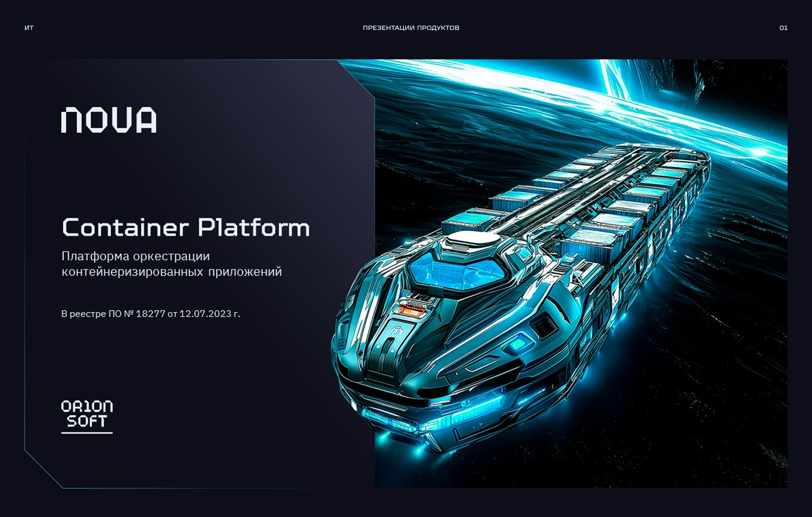This screenshot has height=517, width=812.
Task: Click the date 12.07.2023 in the registry line
Action: (x=206, y=314)
